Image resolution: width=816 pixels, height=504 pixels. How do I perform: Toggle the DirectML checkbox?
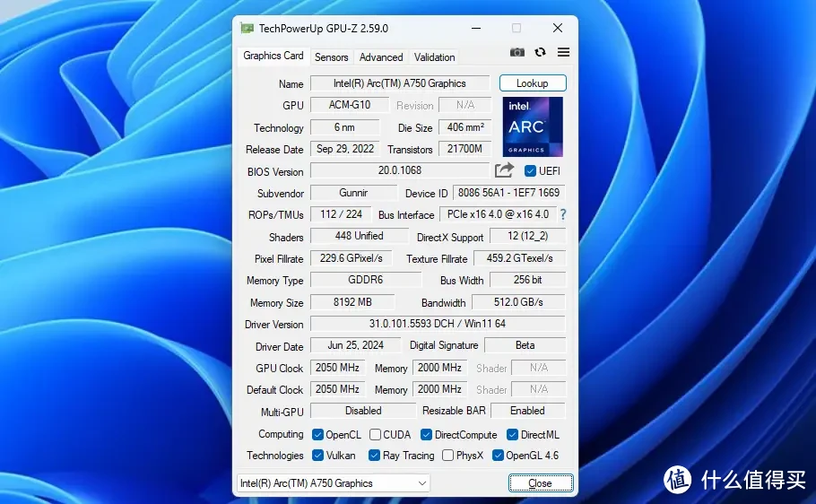click(x=512, y=434)
